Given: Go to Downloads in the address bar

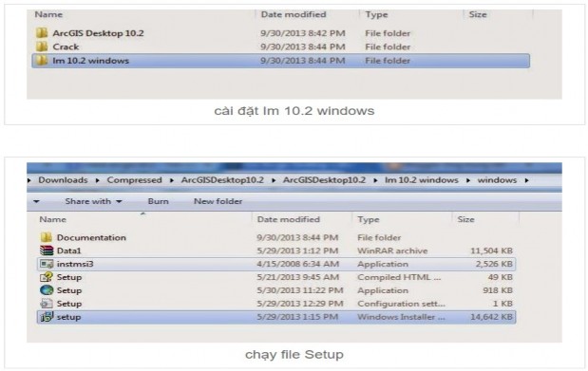Looking at the screenshot, I should 63,180.
